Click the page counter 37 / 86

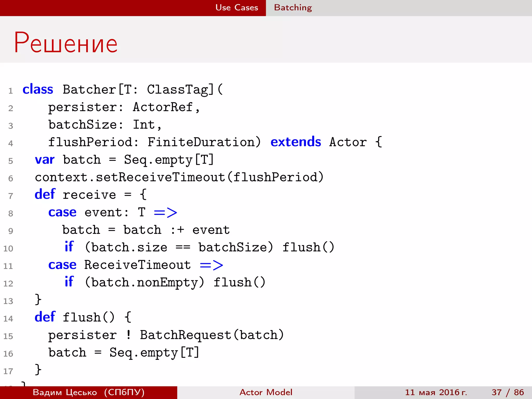click(x=508, y=392)
